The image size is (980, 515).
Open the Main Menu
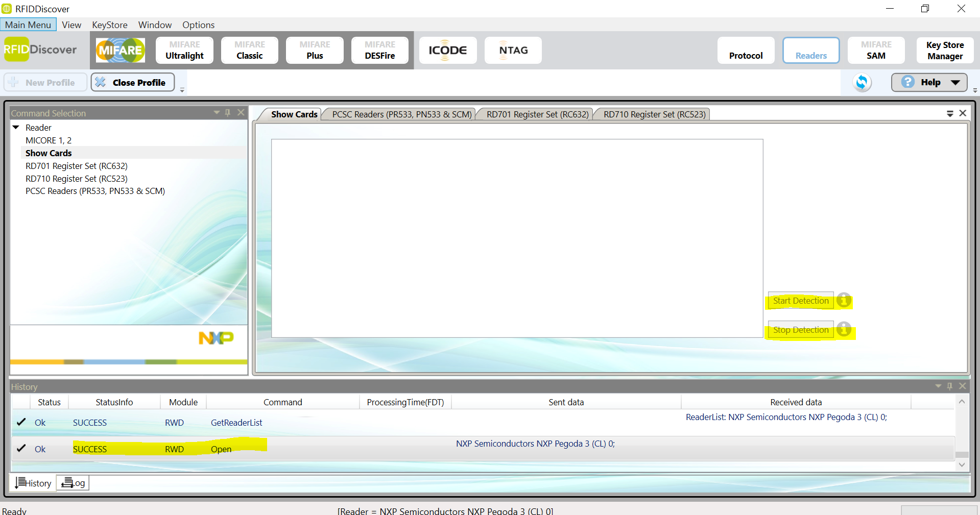(28, 24)
